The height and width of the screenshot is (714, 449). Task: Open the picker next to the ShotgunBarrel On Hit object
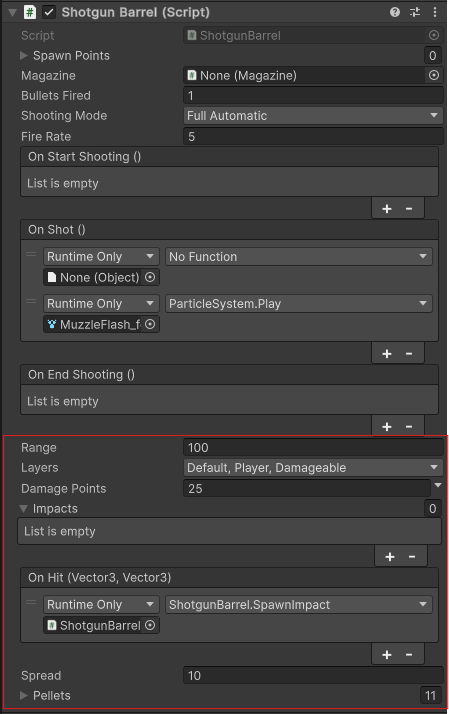pyautogui.click(x=150, y=625)
